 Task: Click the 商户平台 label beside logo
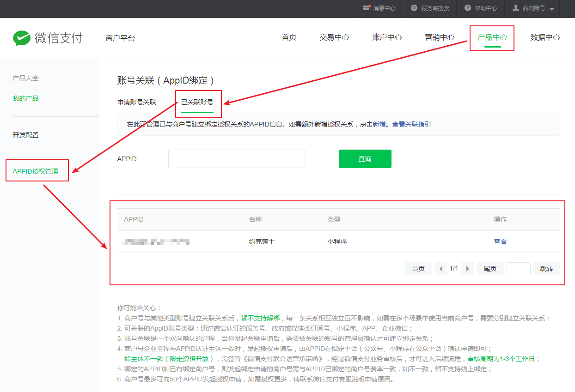(120, 38)
